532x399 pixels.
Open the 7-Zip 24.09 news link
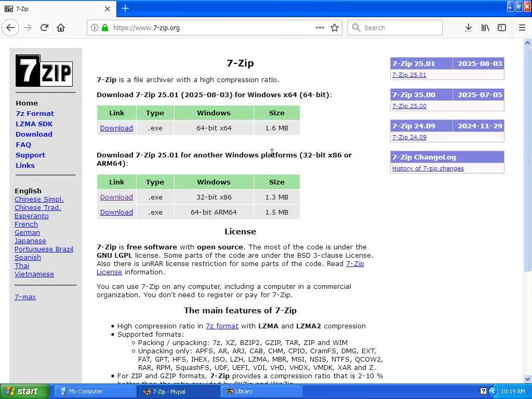(409, 137)
